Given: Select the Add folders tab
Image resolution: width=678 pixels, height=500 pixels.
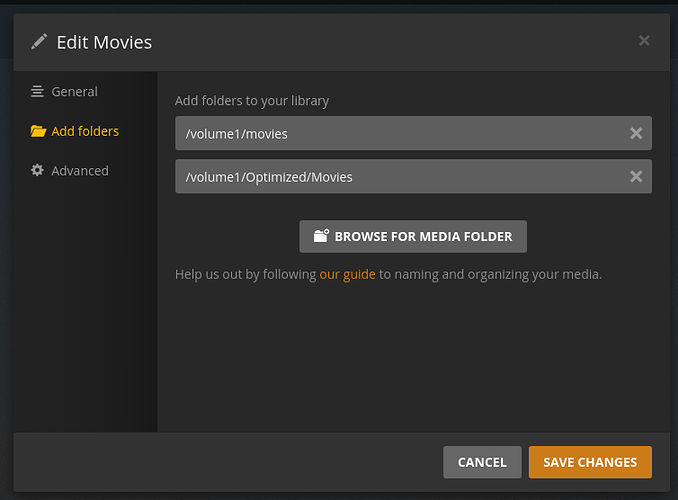Looking at the screenshot, I should (x=74, y=131).
